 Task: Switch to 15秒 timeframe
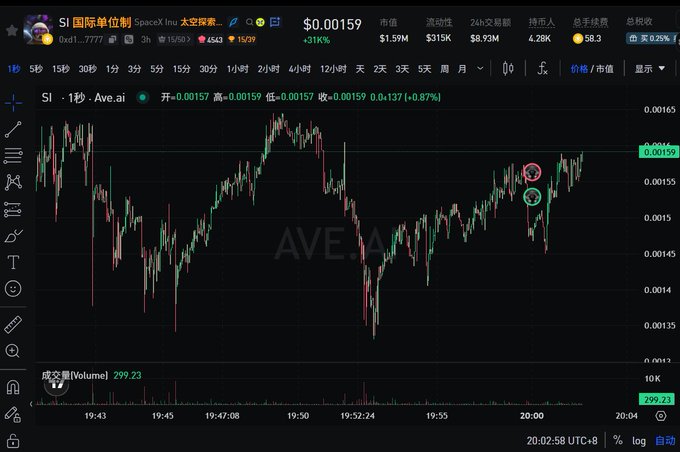coord(61,69)
